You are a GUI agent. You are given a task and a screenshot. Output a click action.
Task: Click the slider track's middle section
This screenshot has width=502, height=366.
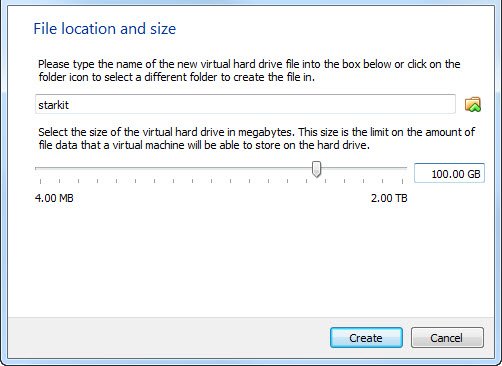[221, 168]
